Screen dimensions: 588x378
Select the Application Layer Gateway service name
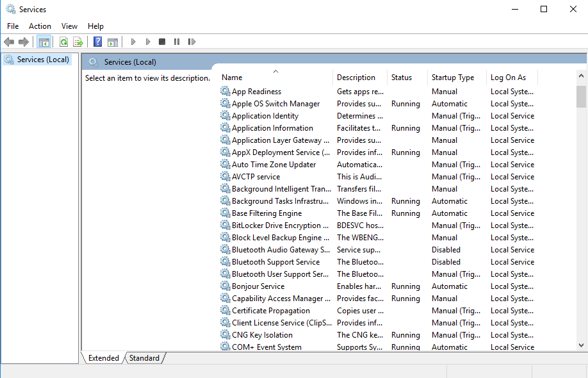[281, 140]
